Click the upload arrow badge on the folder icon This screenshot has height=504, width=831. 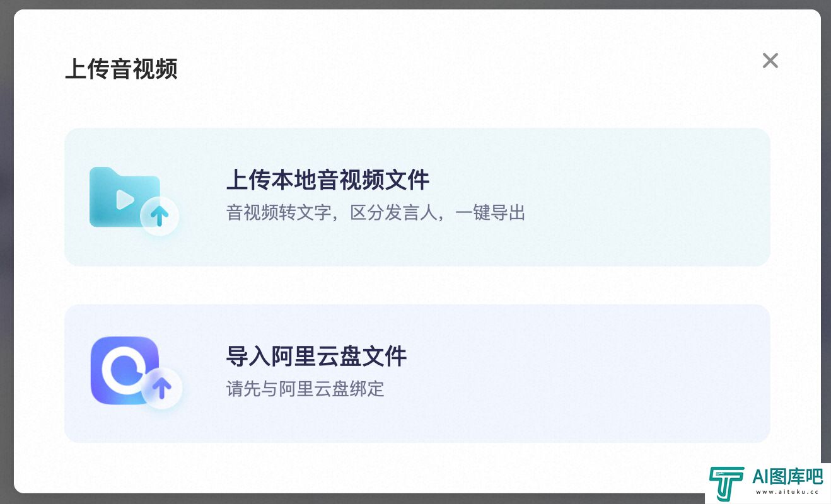coord(160,217)
